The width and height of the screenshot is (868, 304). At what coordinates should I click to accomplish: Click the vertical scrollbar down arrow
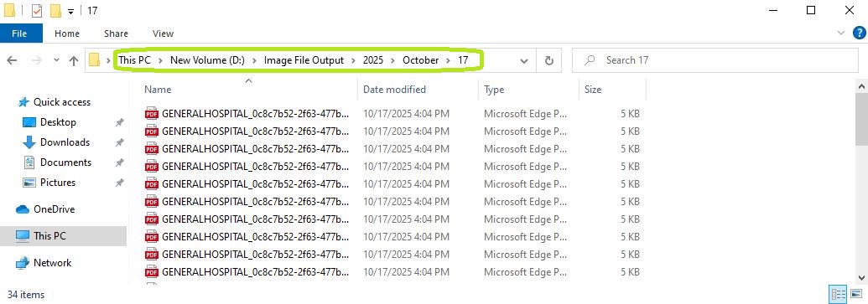862,277
